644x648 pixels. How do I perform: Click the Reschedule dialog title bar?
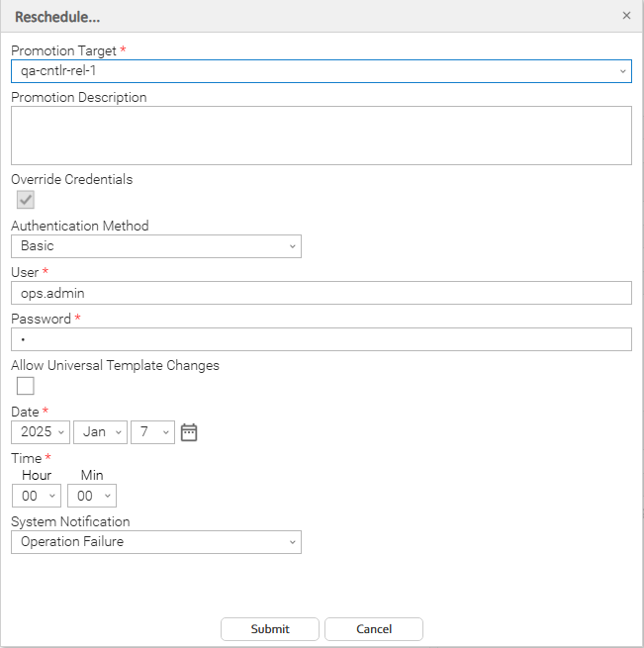(297, 16)
